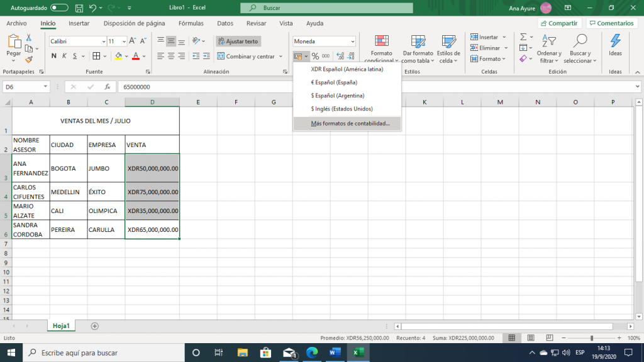The width and height of the screenshot is (644, 362).
Task: Click the Compartir button
Action: [x=558, y=23]
